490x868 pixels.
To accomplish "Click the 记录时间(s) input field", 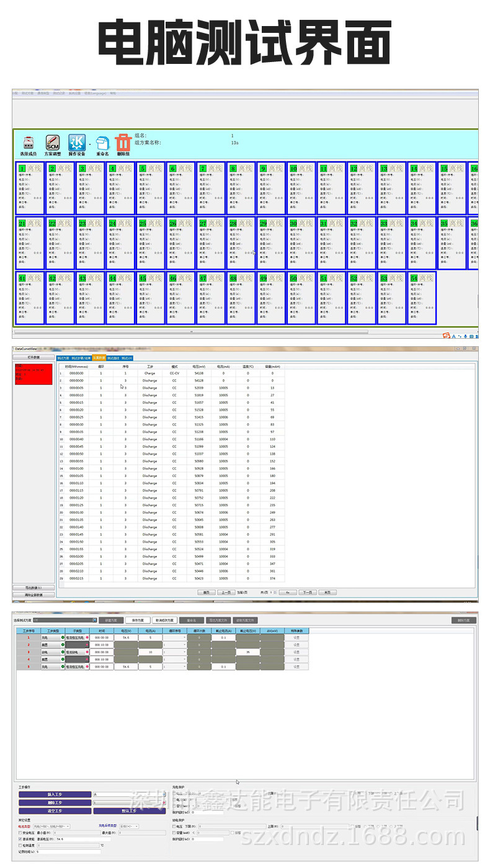I will coord(68,852).
